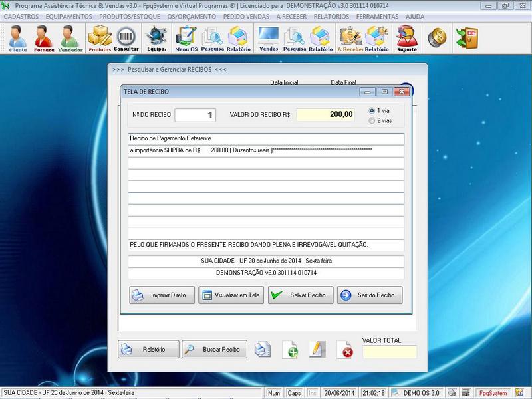Viewport: 532px width, 399px height.
Task: Open the Produtos boxes icon
Action: pyautogui.click(x=100, y=39)
